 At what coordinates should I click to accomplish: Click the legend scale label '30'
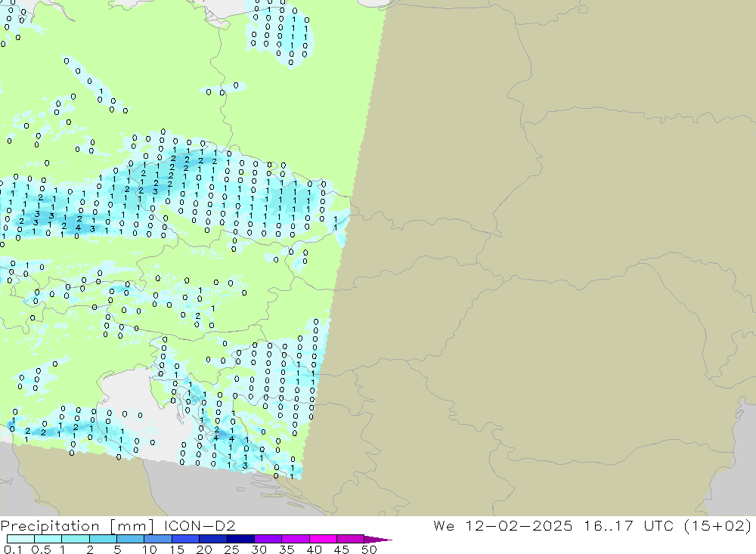[259, 549]
